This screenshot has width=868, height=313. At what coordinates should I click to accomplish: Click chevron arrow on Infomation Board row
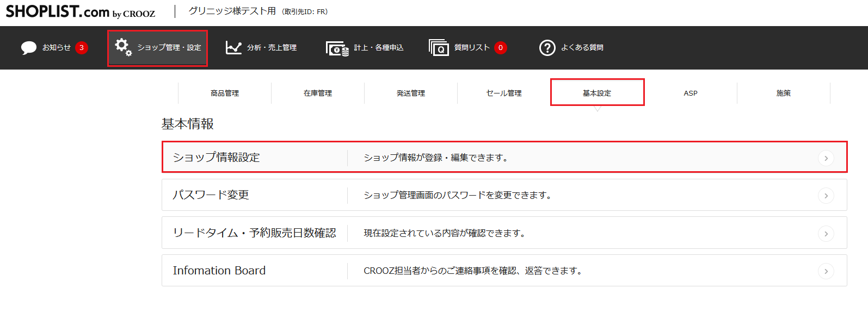tap(826, 271)
